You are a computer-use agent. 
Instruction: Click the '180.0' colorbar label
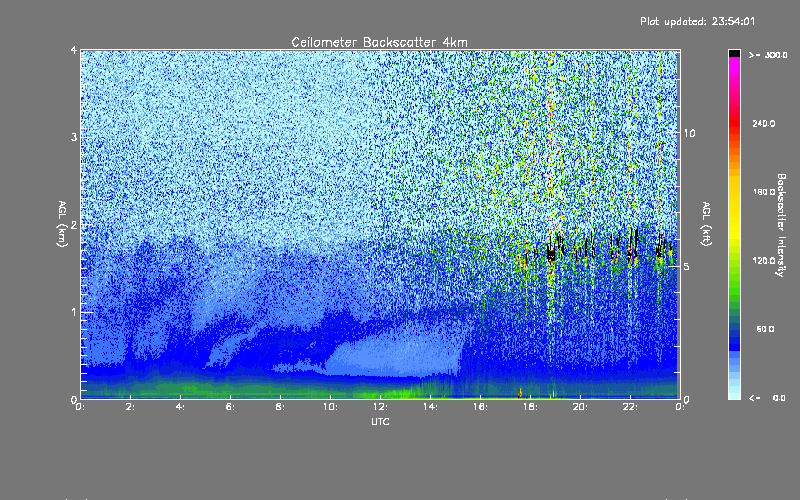coord(764,192)
